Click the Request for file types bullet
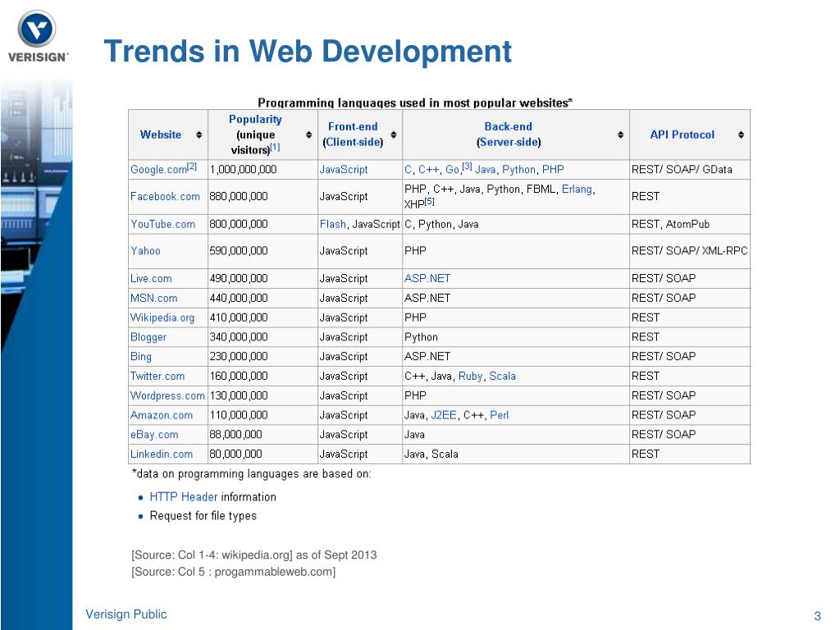Screen dimensions: 840x630 coord(203,516)
